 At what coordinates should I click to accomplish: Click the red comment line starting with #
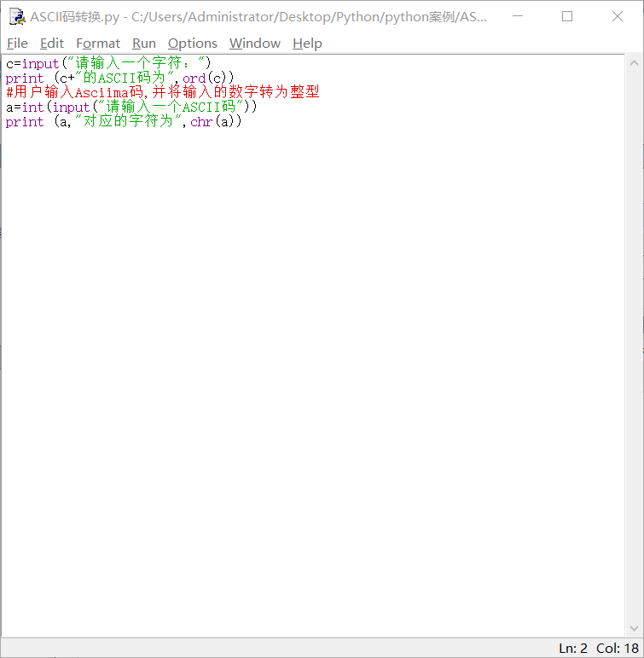tap(163, 92)
